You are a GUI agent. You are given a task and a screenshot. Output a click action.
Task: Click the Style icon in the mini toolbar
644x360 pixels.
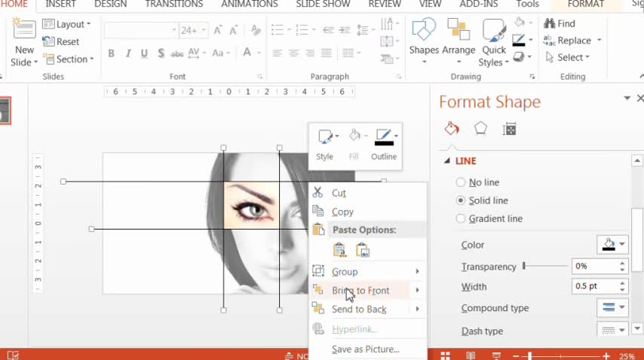click(x=325, y=137)
